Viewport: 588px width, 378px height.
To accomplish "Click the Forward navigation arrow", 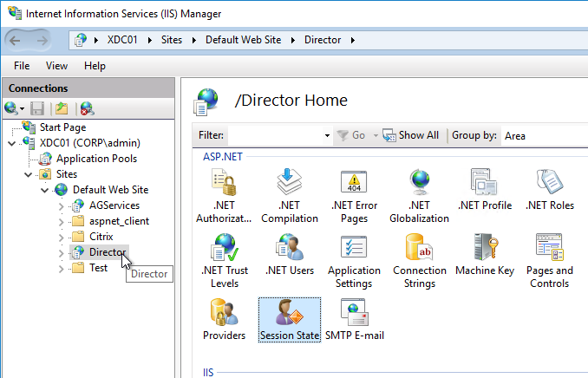I will [x=42, y=40].
